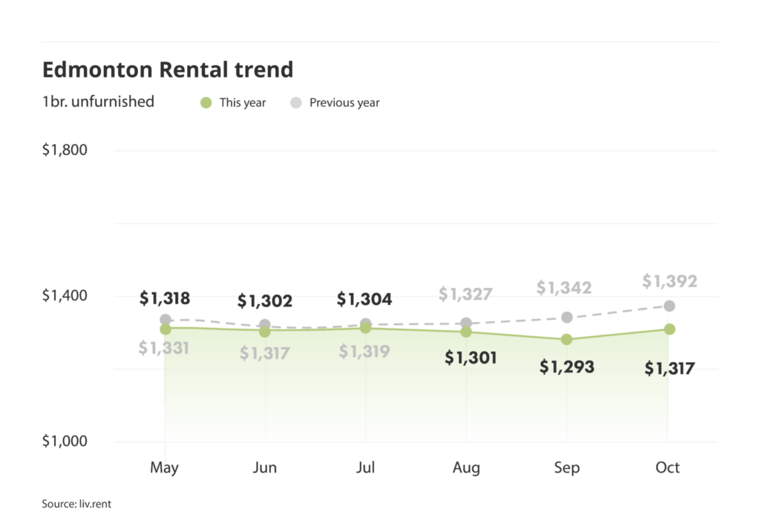Click the $1,800 y-axis label

[x=65, y=150]
